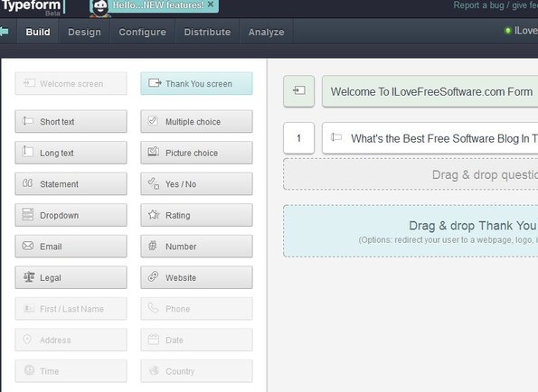
Task: Click the back arrow icon beside Build
Action: click(5, 32)
